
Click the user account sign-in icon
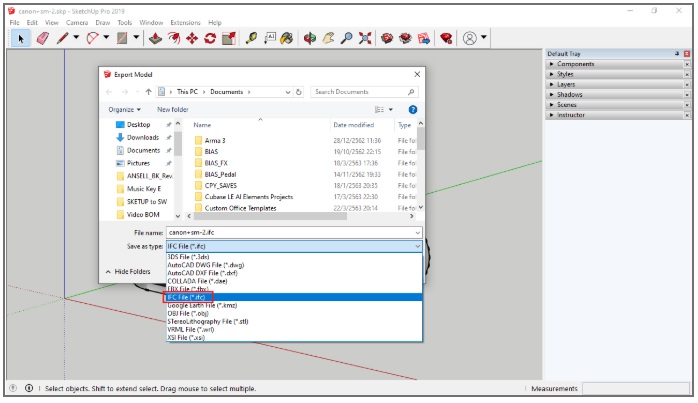tap(470, 39)
